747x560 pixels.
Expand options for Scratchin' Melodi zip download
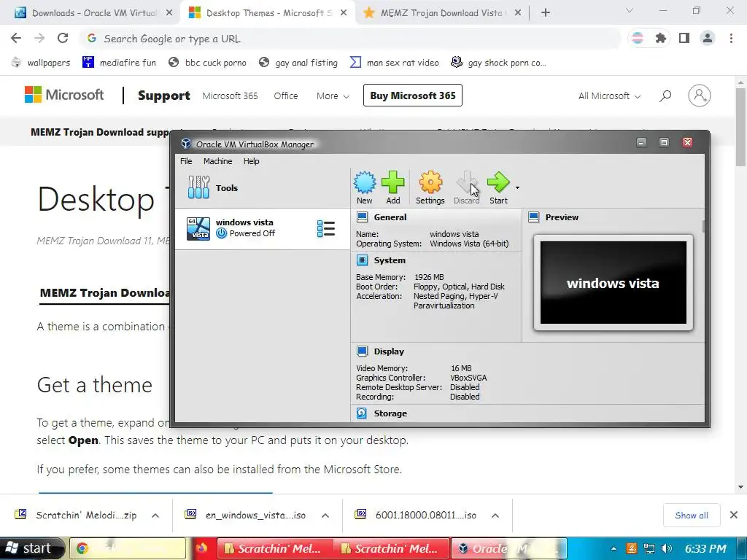pos(155,516)
